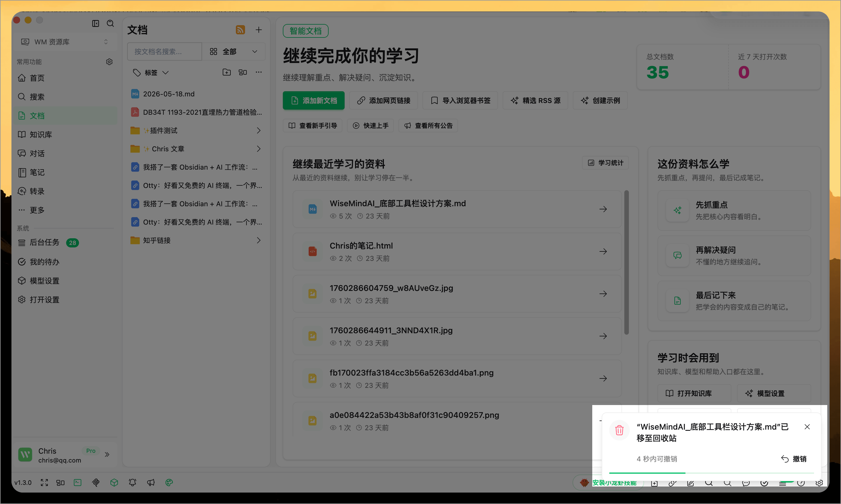Open DB34T 1193-2021 PDF document
The width and height of the screenshot is (841, 504).
196,112
